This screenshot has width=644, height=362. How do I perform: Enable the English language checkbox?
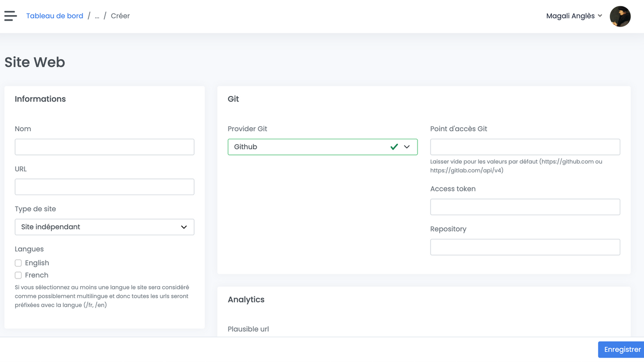coord(18,263)
